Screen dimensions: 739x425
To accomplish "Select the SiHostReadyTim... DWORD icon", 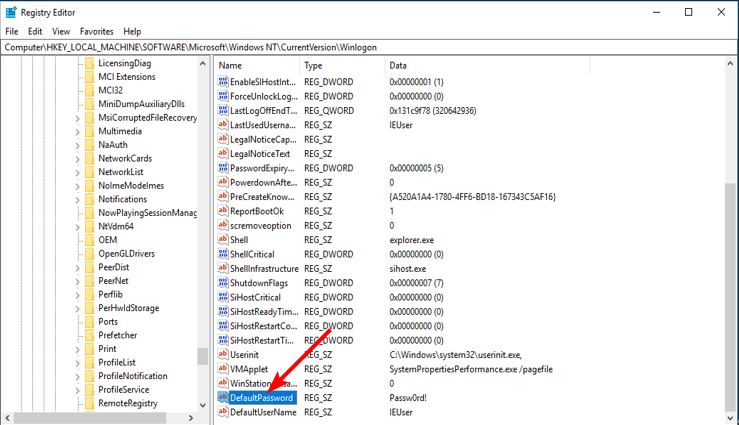I will coord(223,311).
